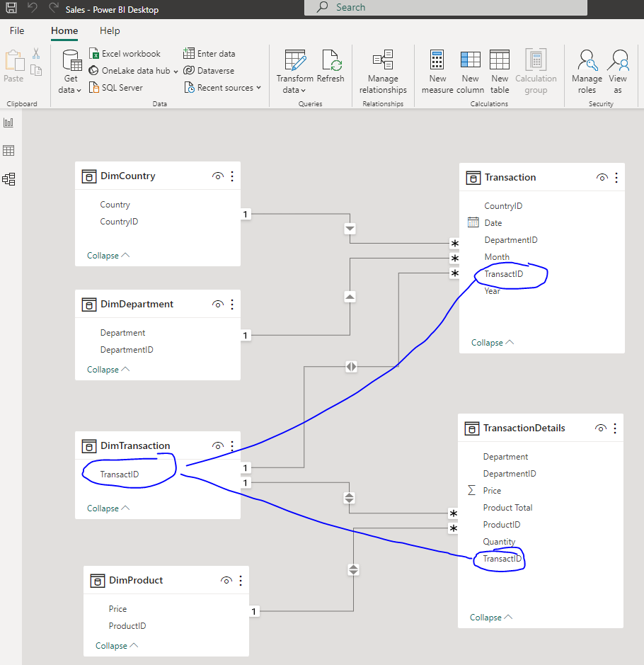Collapse the DimProduct table card
Image resolution: width=644 pixels, height=665 pixels.
pyautogui.click(x=117, y=645)
